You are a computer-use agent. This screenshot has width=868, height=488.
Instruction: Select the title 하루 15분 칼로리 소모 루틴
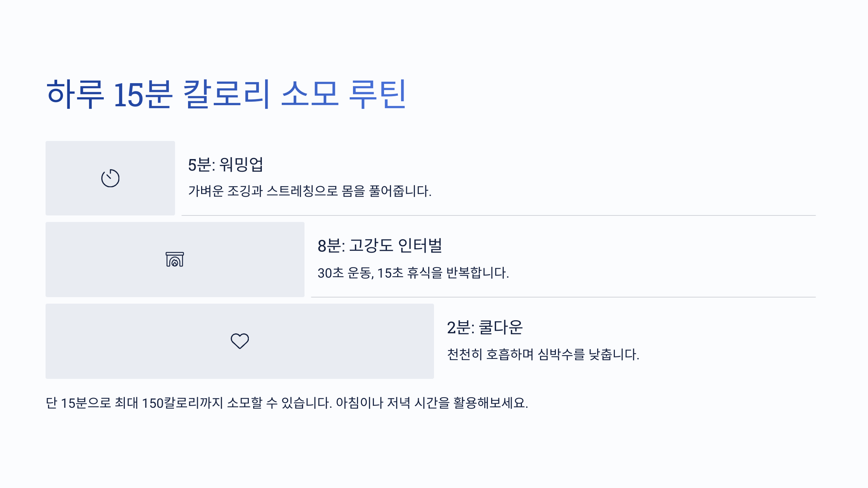[226, 94]
